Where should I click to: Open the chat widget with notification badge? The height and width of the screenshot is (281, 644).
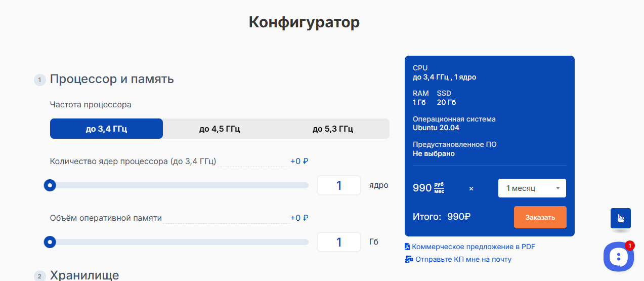(618, 257)
